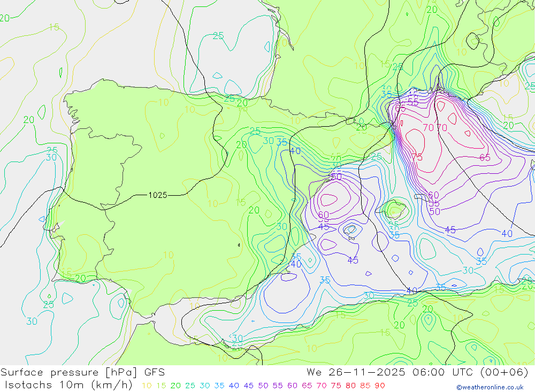Click the 1025 isobar pressure label

158,195
